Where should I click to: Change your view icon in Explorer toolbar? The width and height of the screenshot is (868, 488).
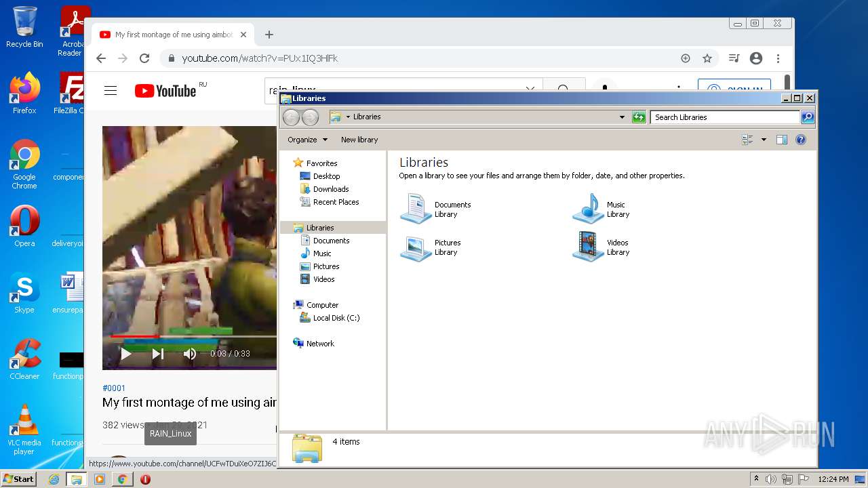pos(747,140)
